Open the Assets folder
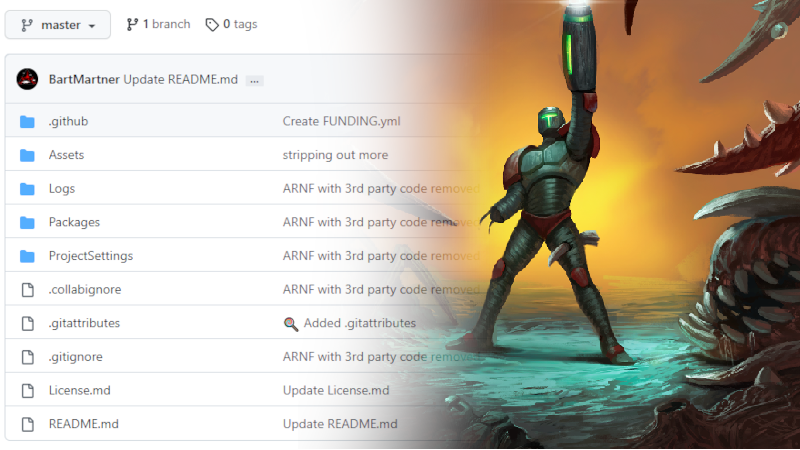 [x=66, y=155]
